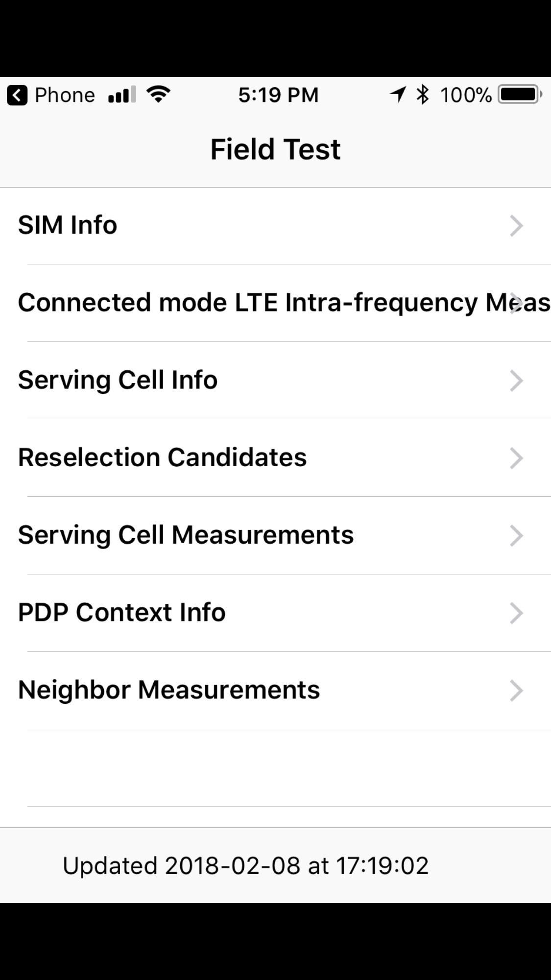The height and width of the screenshot is (980, 551).
Task: Tap the Updated timestamp text
Action: coord(245,865)
